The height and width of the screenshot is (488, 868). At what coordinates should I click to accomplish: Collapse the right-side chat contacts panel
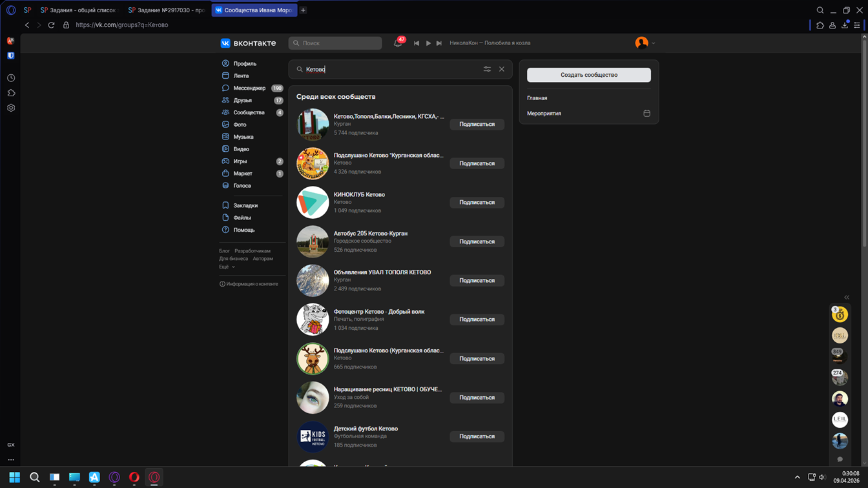847,298
